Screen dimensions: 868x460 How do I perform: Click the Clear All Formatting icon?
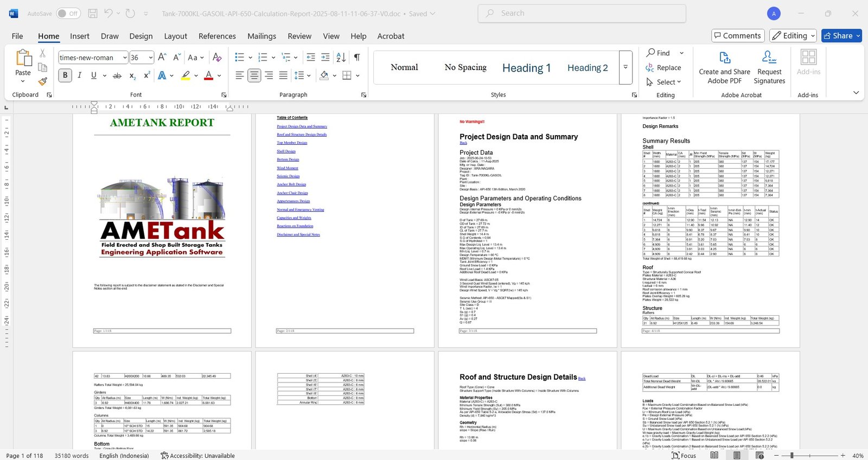click(217, 58)
